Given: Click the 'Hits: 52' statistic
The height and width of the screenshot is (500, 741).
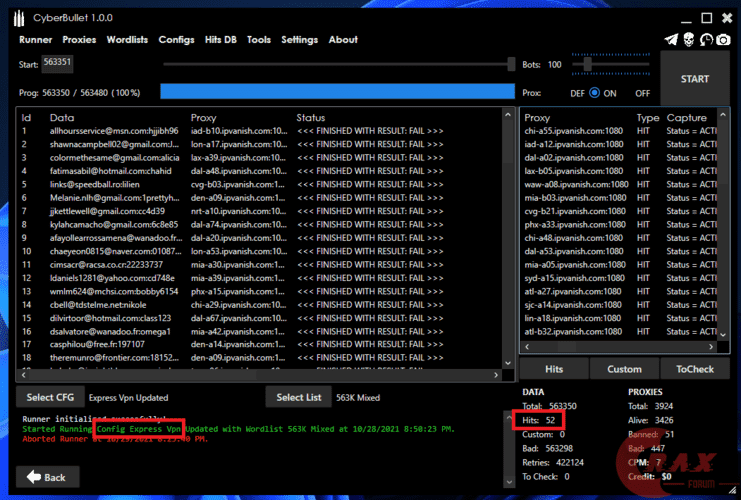Looking at the screenshot, I should (538, 420).
